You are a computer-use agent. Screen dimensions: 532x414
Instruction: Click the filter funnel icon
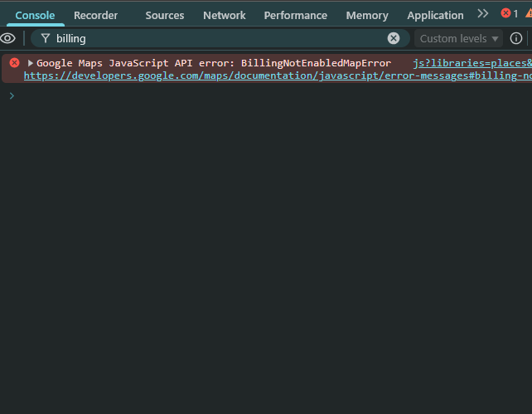[x=46, y=38]
